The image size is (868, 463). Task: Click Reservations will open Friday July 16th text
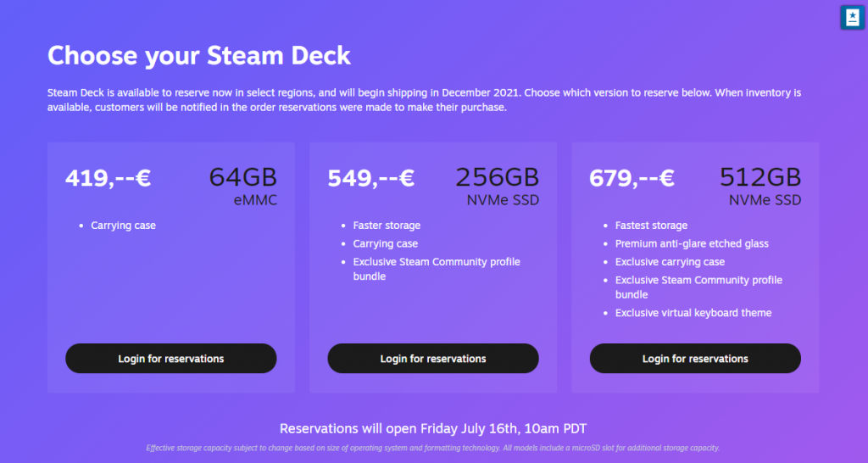coord(433,428)
